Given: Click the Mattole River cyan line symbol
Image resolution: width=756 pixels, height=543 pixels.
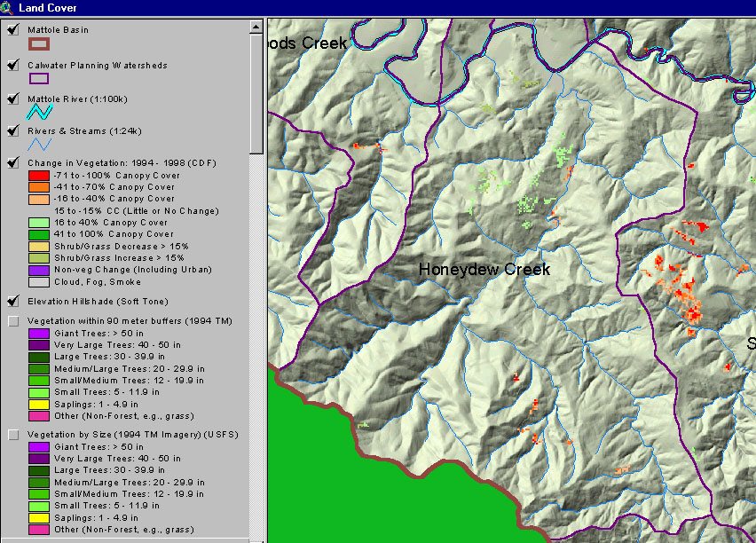Looking at the screenshot, I should pyautogui.click(x=39, y=113).
